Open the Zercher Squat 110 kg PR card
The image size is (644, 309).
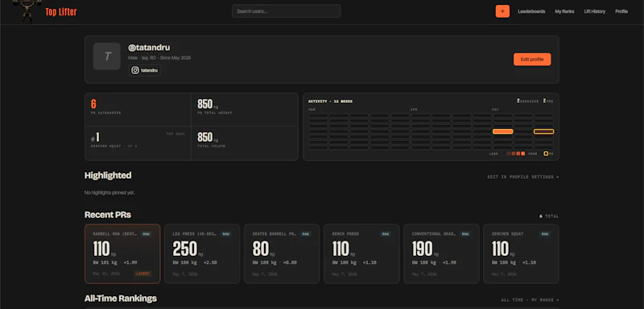point(521,253)
